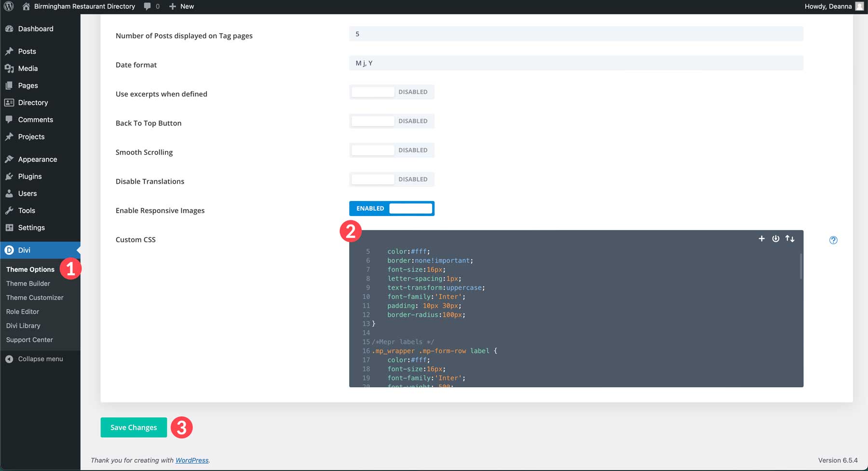Viewport: 868px width, 471px height.
Task: Click the WordPress logo in admin bar
Action: [x=8, y=6]
